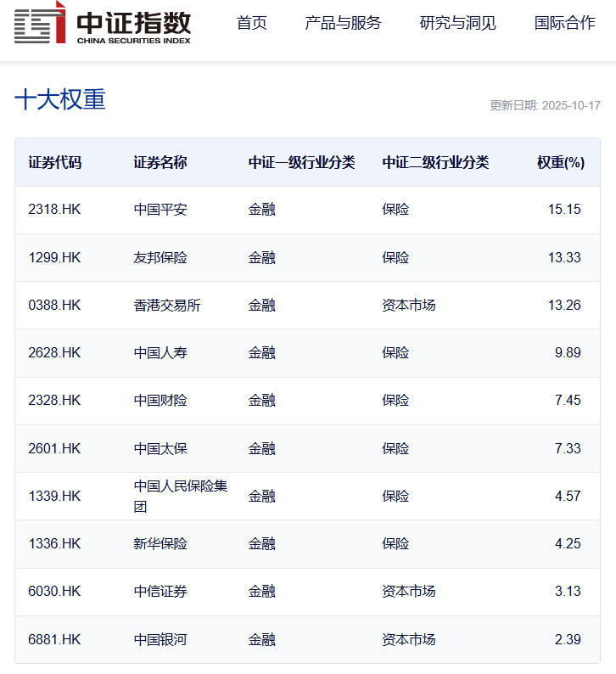Viewport: 616px width, 674px height.
Task: Select code 2628.HK
Action: (54, 353)
